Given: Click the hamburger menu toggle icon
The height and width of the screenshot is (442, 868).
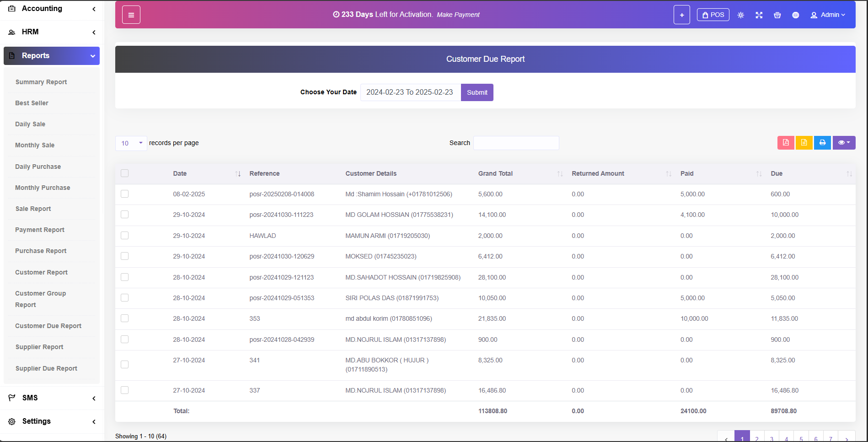Looking at the screenshot, I should (x=131, y=15).
